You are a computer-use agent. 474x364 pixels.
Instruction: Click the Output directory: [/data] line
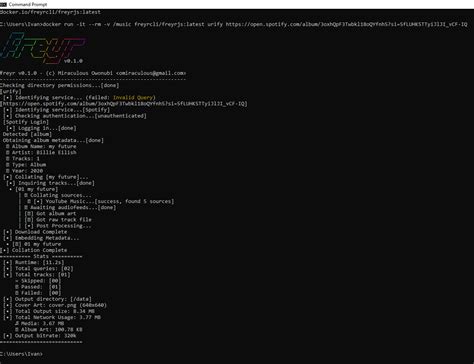pos(47,299)
